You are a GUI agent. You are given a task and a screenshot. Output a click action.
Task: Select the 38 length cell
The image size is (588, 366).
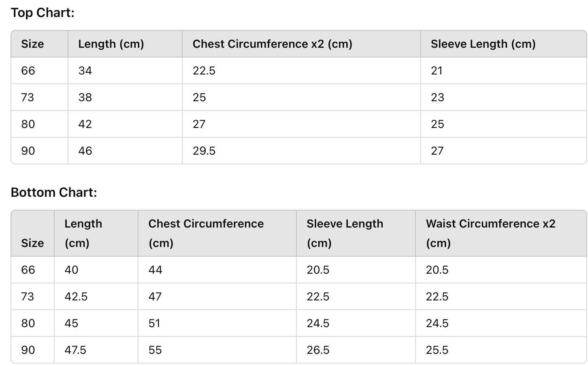coord(85,97)
